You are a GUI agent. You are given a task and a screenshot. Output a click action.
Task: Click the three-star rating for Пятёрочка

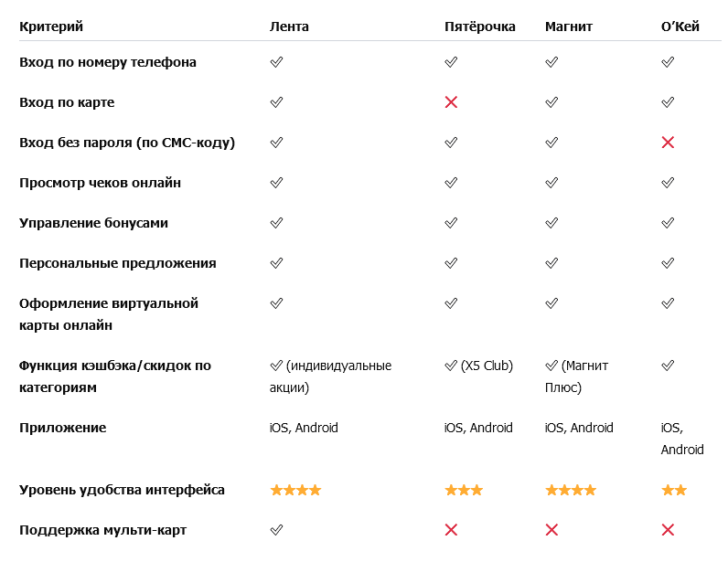pos(464,490)
